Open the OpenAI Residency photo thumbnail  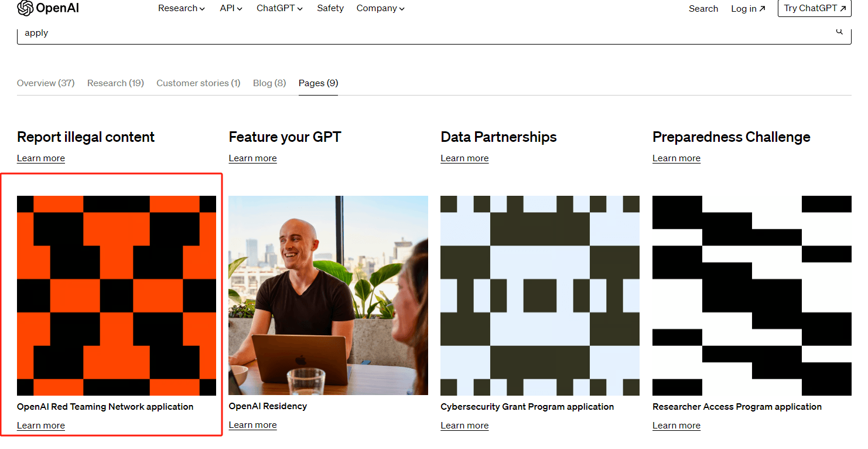(x=329, y=295)
